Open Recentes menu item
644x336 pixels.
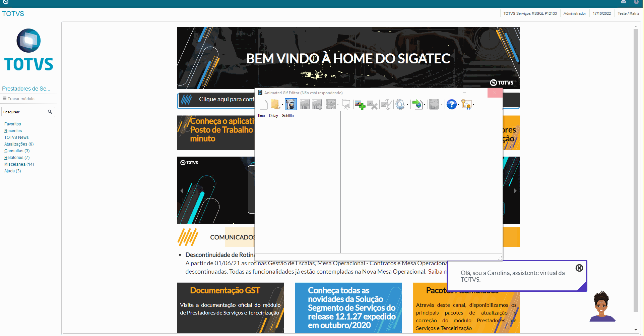[13, 131]
